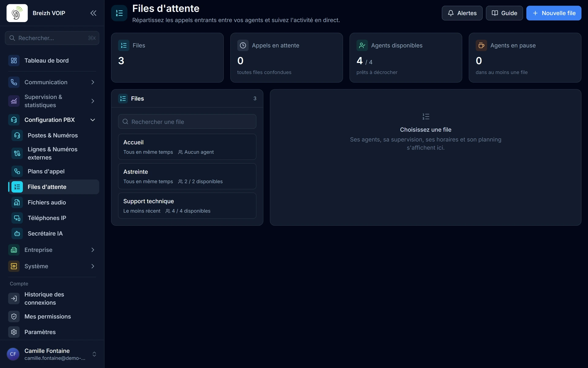Image resolution: width=588 pixels, height=368 pixels.
Task: Open Tableau de bord menu item
Action: click(x=52, y=60)
